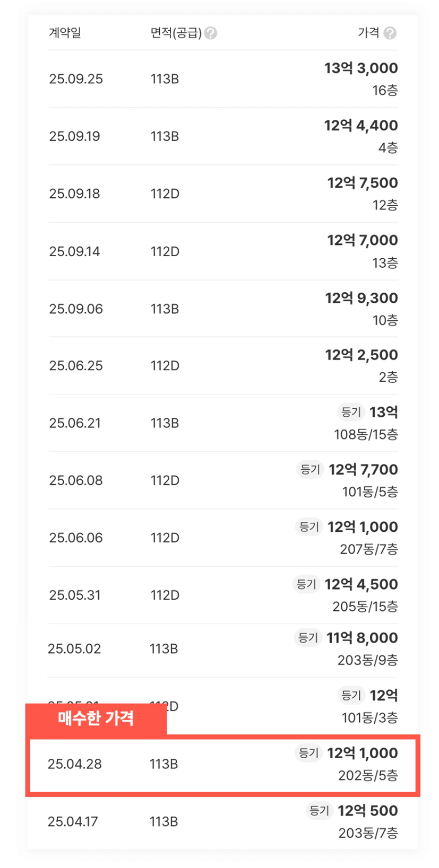Viewport: 439px width, 868px height.
Task: Open the 12억 7,500 12층 transaction
Action: [x=223, y=194]
